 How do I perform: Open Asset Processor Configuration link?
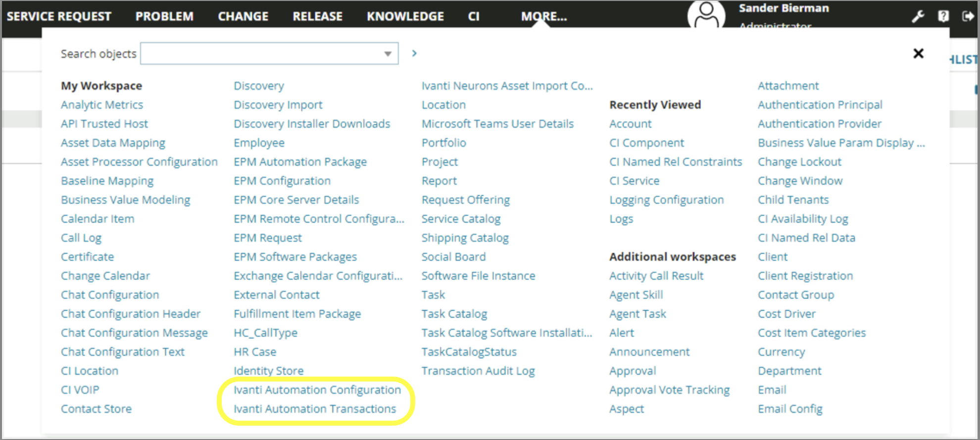(139, 162)
